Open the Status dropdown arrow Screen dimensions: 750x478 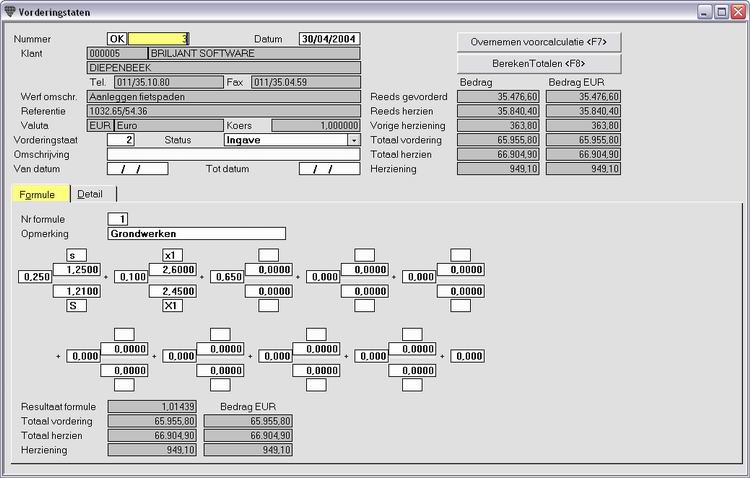pyautogui.click(x=354, y=140)
